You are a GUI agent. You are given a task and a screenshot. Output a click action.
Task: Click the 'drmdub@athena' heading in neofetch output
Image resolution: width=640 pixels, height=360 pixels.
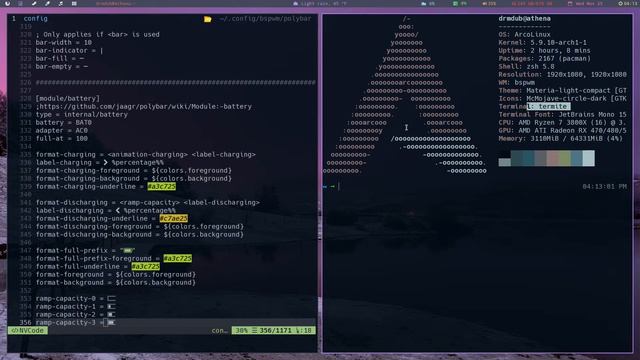pyautogui.click(x=524, y=19)
